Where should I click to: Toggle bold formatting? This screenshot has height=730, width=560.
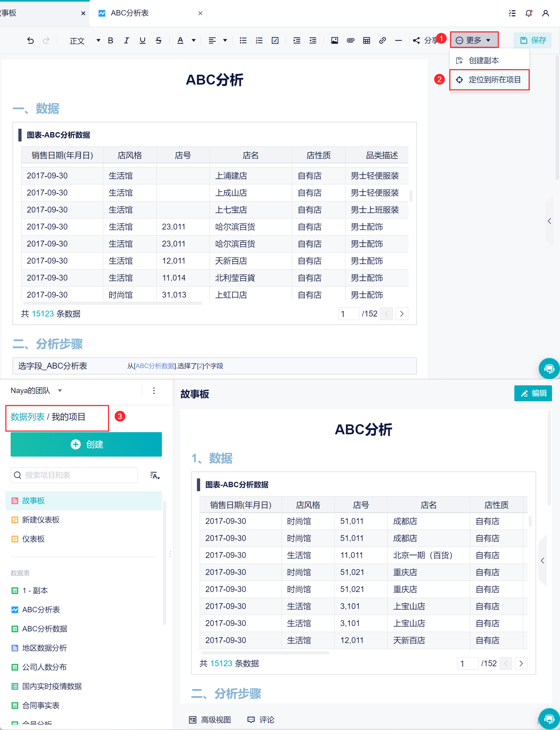click(111, 41)
